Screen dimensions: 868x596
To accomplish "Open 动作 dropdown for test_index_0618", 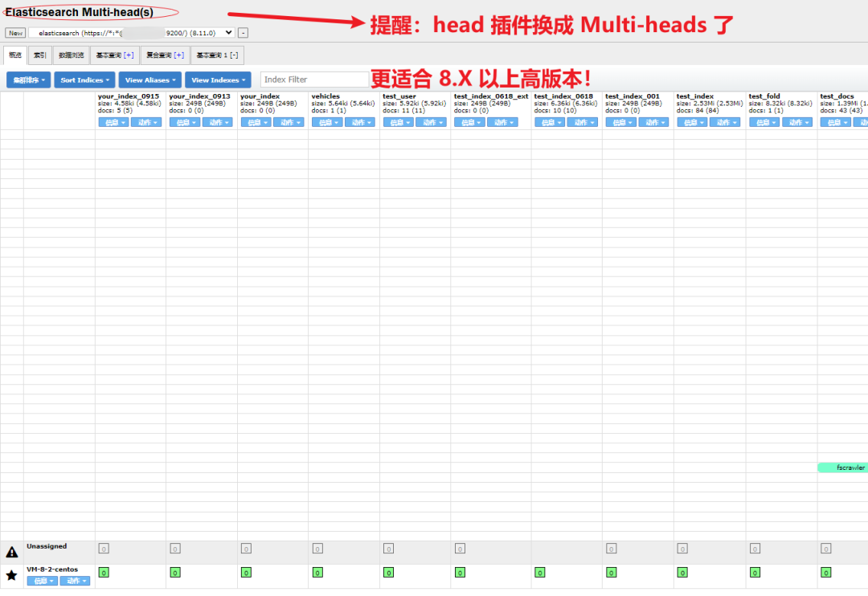I will 583,122.
